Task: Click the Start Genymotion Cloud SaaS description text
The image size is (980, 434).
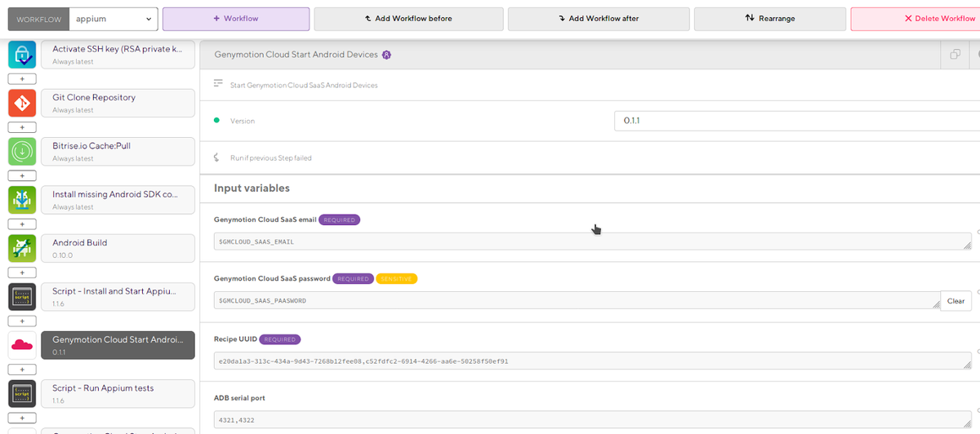Action: click(x=304, y=85)
